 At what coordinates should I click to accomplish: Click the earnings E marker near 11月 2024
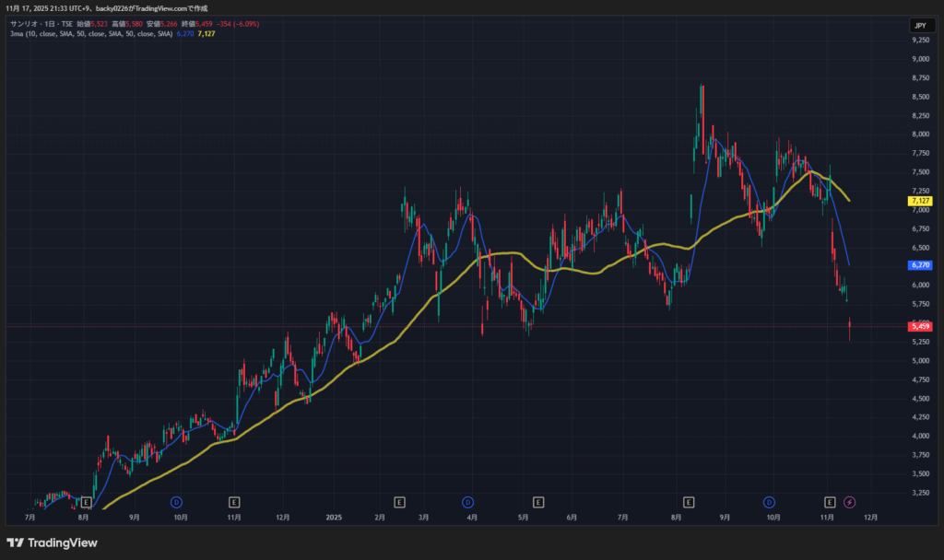tap(234, 502)
